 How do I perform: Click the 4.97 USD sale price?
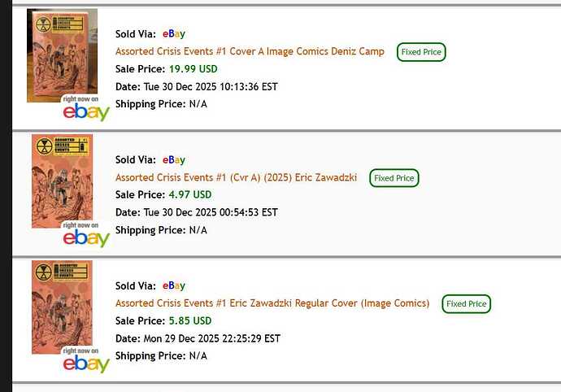click(x=189, y=195)
